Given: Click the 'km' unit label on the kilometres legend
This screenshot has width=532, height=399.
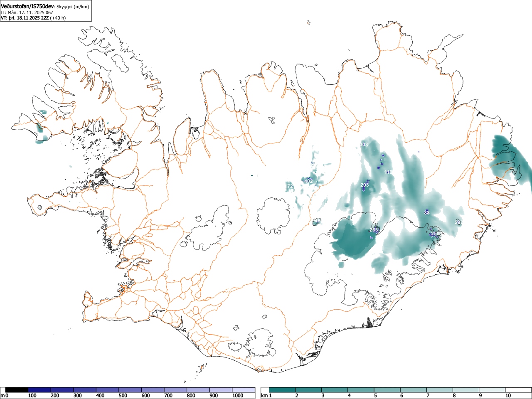Looking at the screenshot, I should [264, 396].
